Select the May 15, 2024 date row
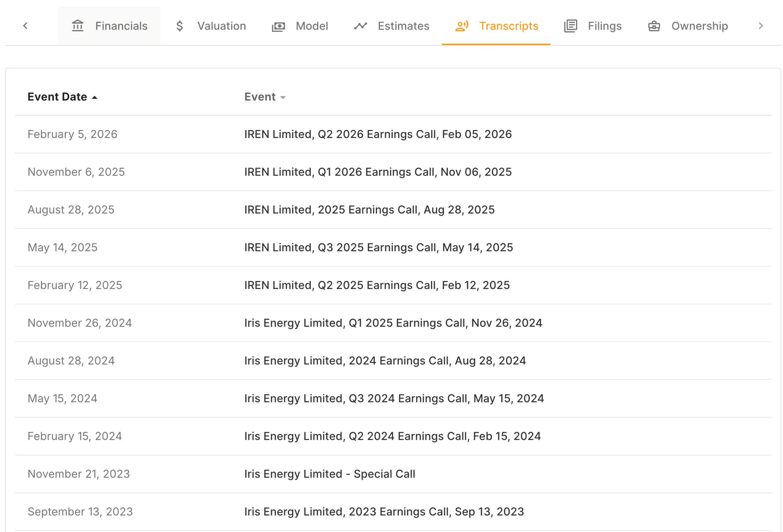783x532 pixels. click(62, 399)
